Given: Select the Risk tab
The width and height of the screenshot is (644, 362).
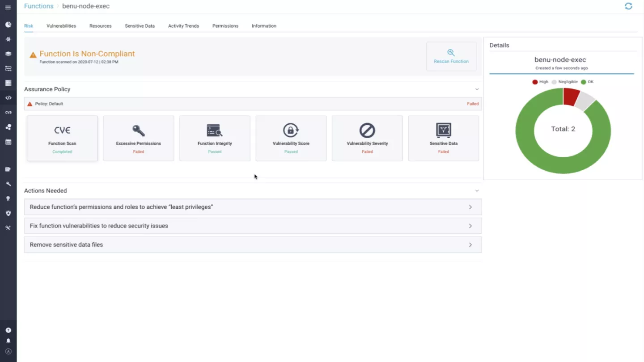Looking at the screenshot, I should click(29, 26).
